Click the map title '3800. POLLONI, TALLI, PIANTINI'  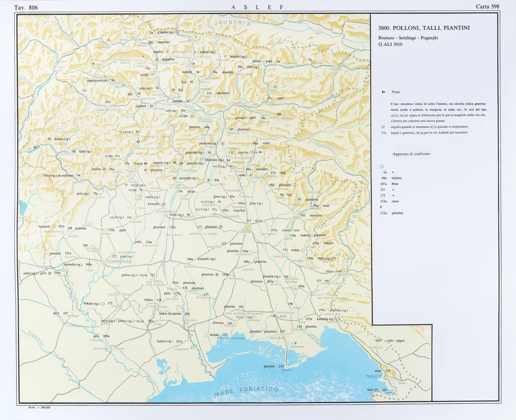coord(423,28)
